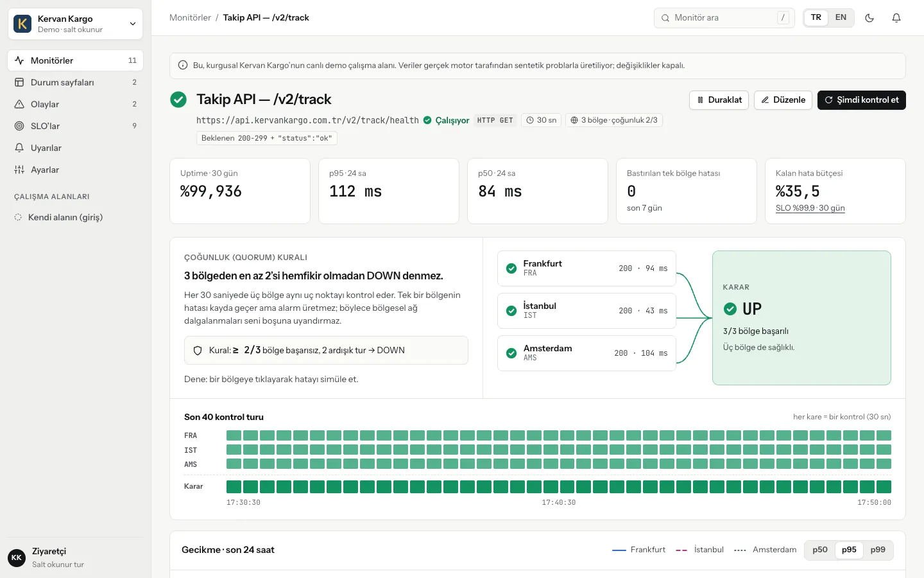The height and width of the screenshot is (578, 924).
Task: Open SLO %99,9 · 30 gün link
Action: point(810,208)
